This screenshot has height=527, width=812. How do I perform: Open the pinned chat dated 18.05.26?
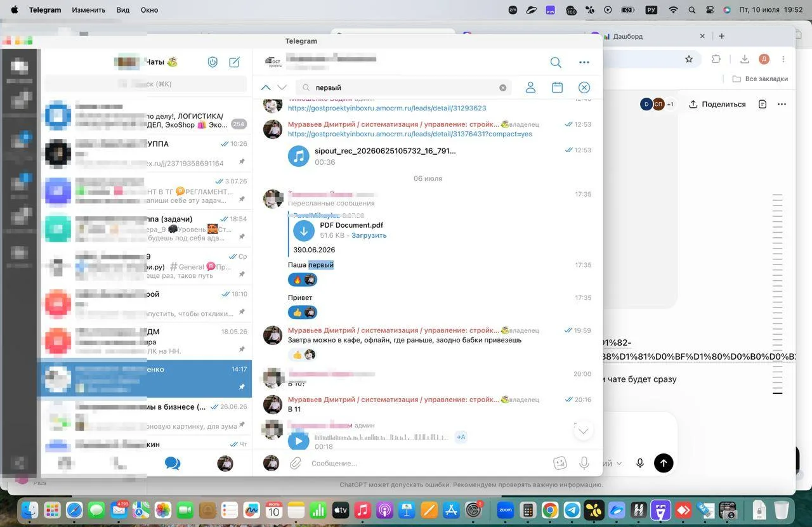pyautogui.click(x=146, y=341)
